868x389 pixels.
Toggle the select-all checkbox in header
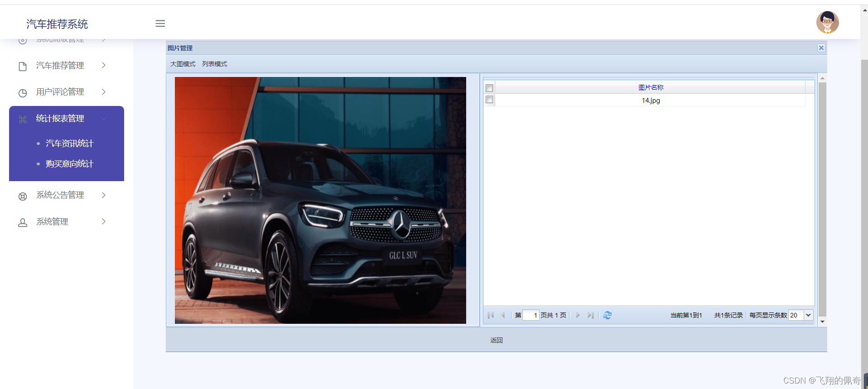click(x=489, y=88)
